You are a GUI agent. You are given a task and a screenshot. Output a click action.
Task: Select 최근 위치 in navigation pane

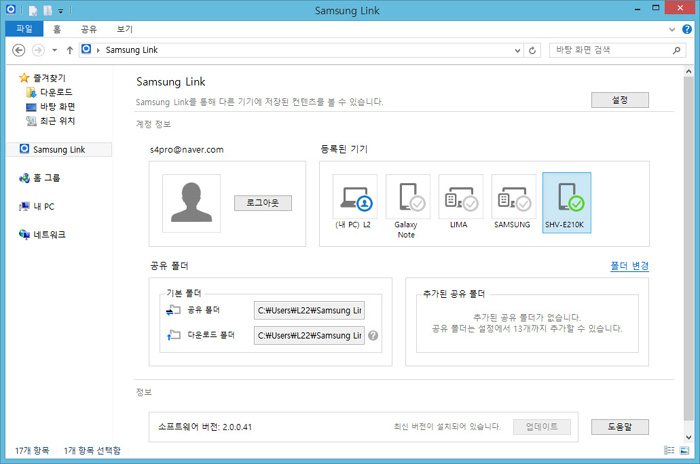50,121
